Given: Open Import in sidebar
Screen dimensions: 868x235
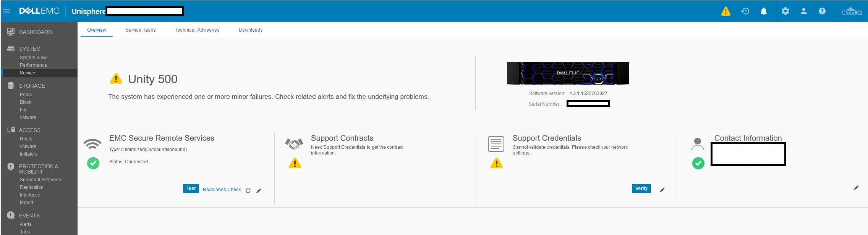Looking at the screenshot, I should click(x=26, y=203).
